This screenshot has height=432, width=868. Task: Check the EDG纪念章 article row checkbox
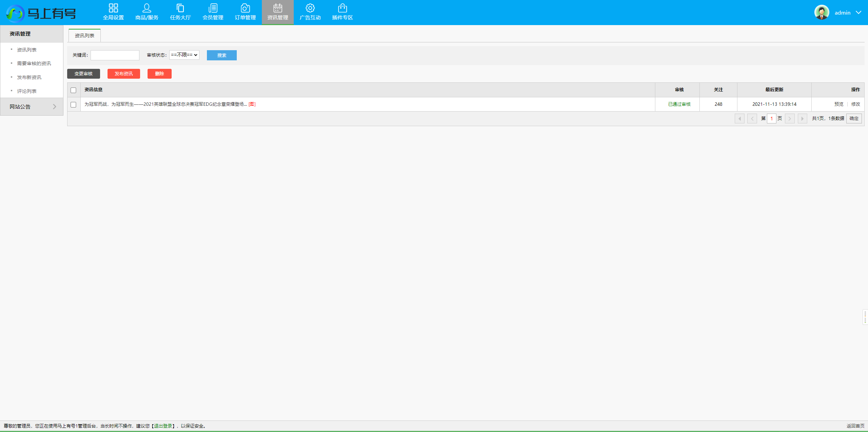click(73, 105)
